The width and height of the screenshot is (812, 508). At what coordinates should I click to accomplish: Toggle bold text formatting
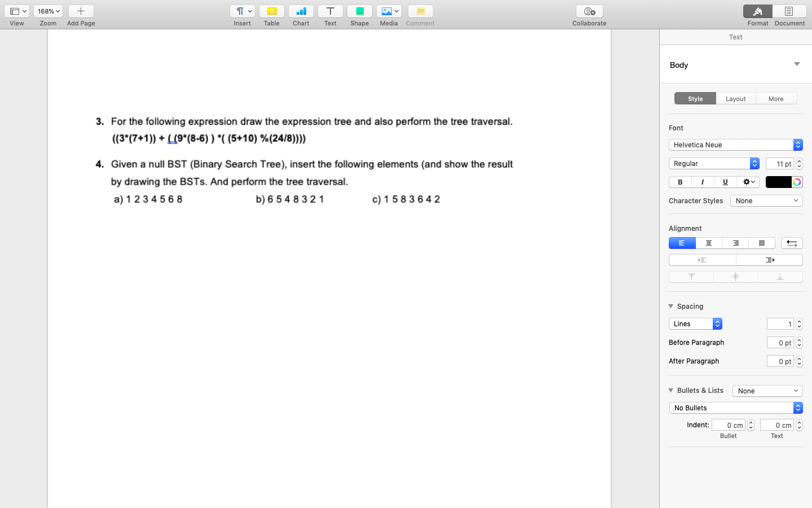click(679, 182)
